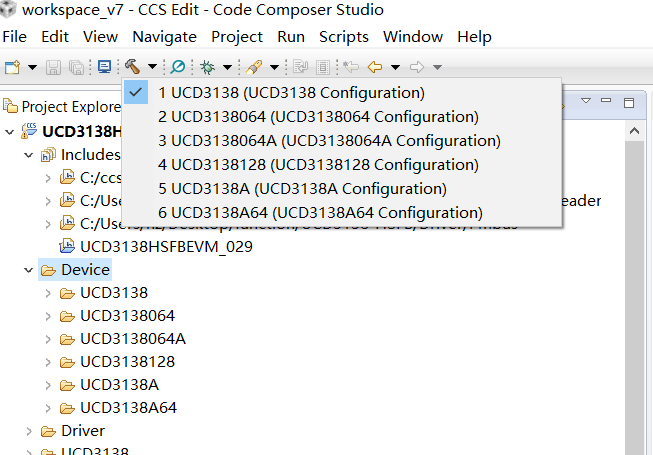Click the flash tool icon right of Debug
This screenshot has height=455, width=653.
click(x=254, y=67)
